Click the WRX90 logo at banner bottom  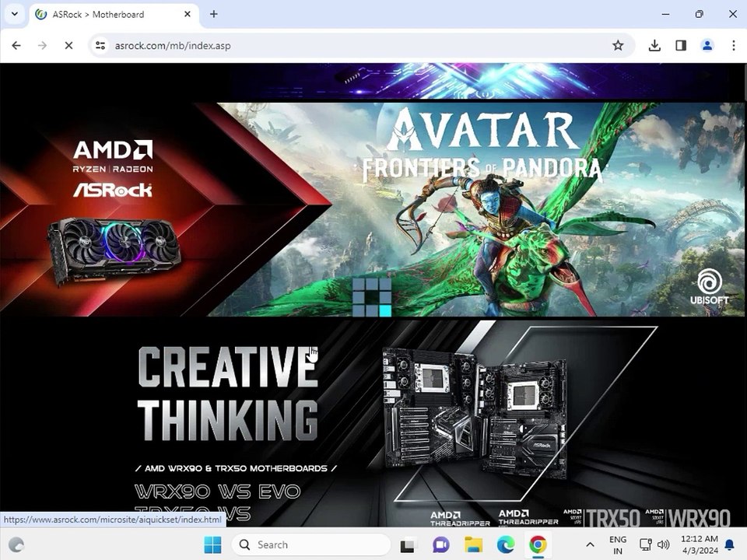(x=699, y=518)
